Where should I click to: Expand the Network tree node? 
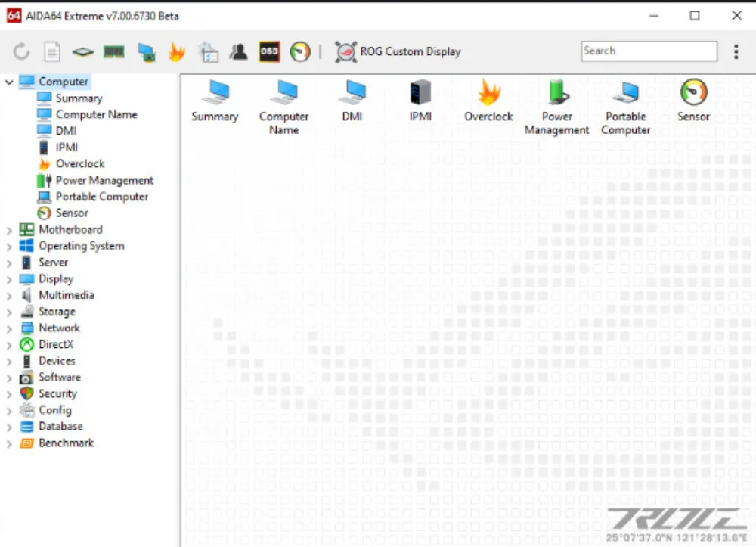tap(8, 329)
